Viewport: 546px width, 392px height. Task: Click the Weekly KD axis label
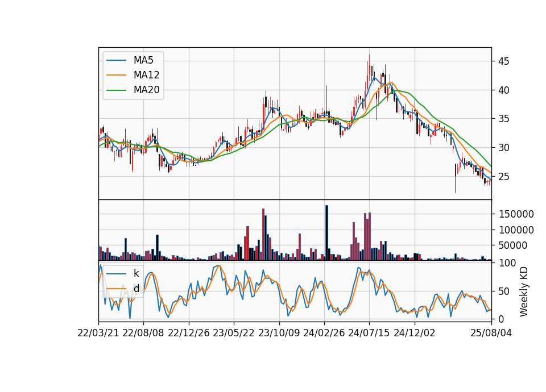523,291
